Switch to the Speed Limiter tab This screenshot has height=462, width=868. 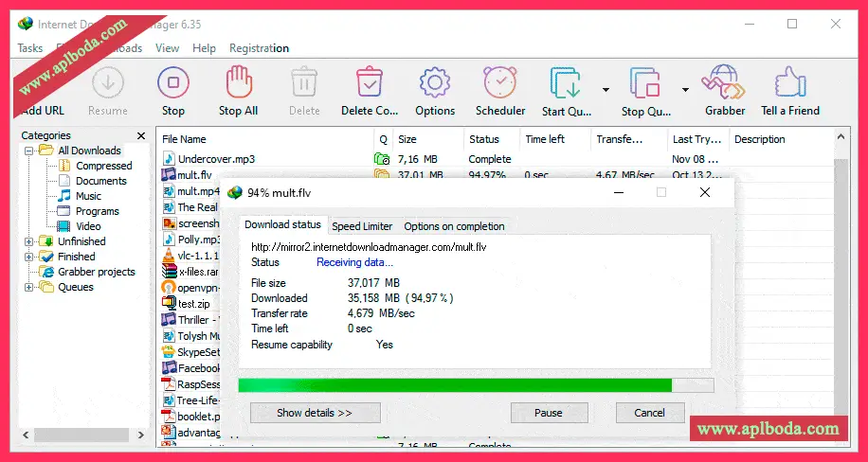coord(363,226)
